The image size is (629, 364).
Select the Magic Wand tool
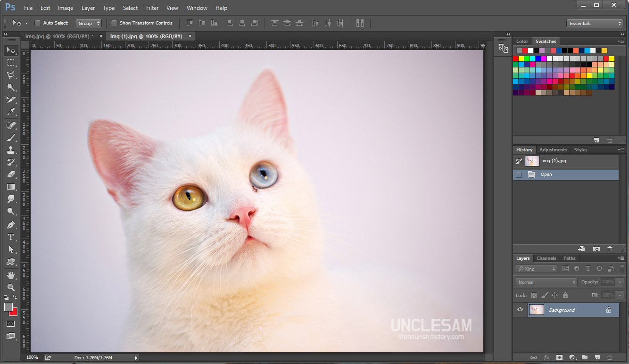(x=10, y=87)
